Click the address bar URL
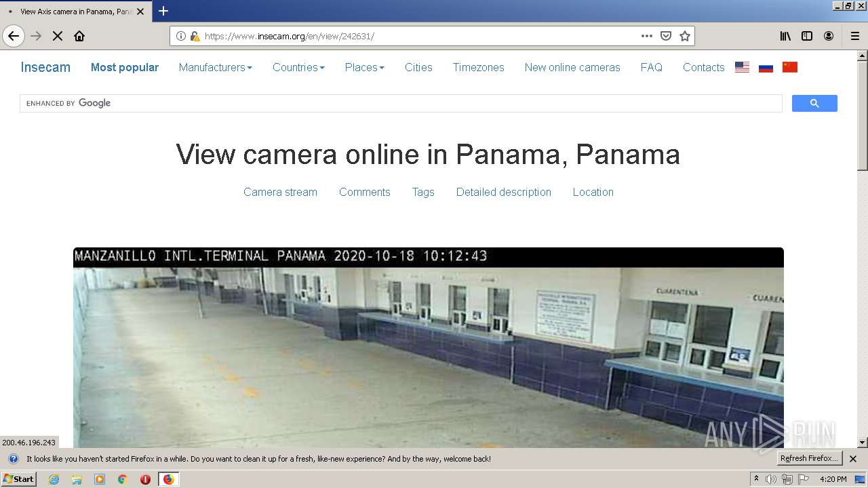This screenshot has width=868, height=488. 289,36
